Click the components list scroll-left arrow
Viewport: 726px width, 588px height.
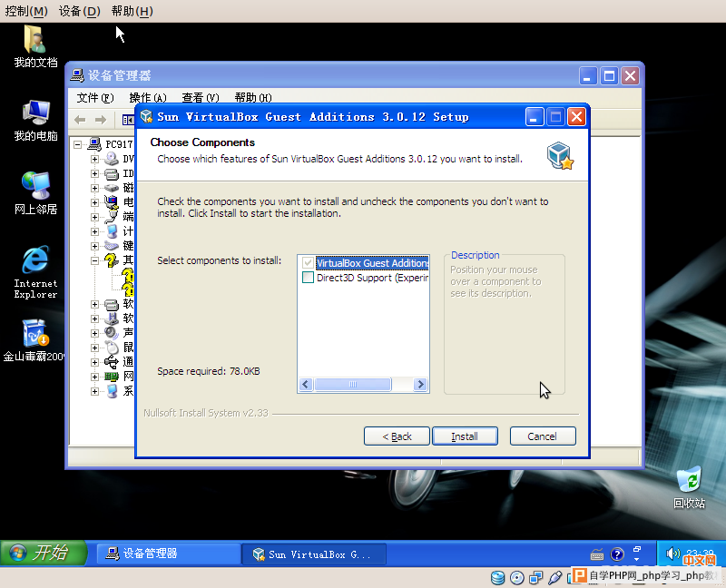306,384
